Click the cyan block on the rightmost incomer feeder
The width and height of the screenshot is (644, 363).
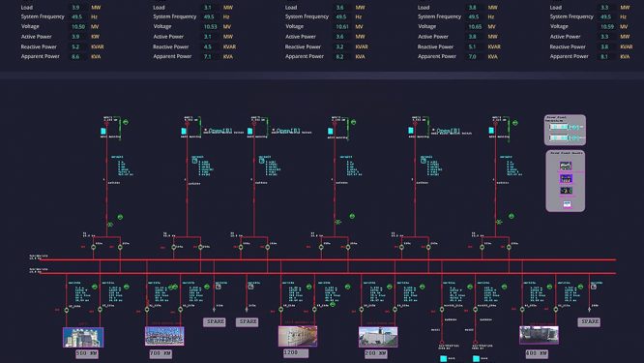tap(491, 131)
